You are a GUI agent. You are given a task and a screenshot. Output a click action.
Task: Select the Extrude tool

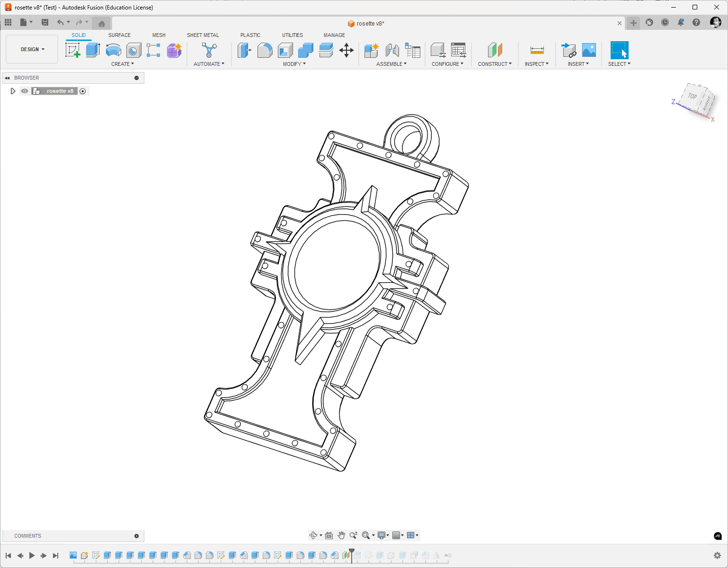93,50
